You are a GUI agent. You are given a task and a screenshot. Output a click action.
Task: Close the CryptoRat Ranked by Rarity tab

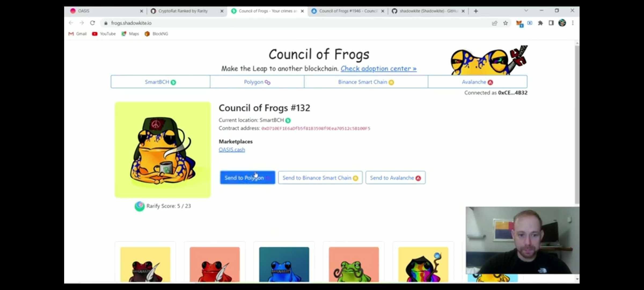point(222,11)
